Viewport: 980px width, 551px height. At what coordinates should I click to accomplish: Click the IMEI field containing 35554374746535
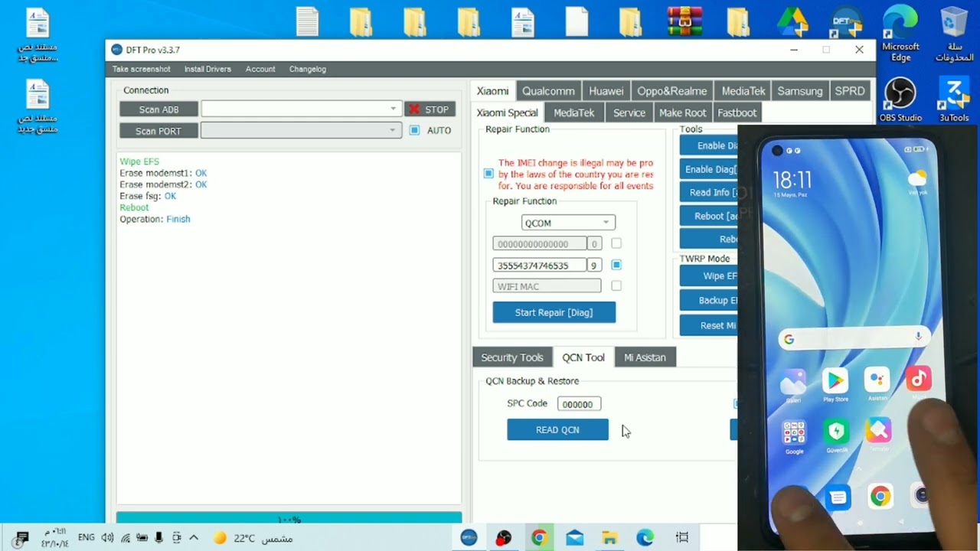[540, 265]
